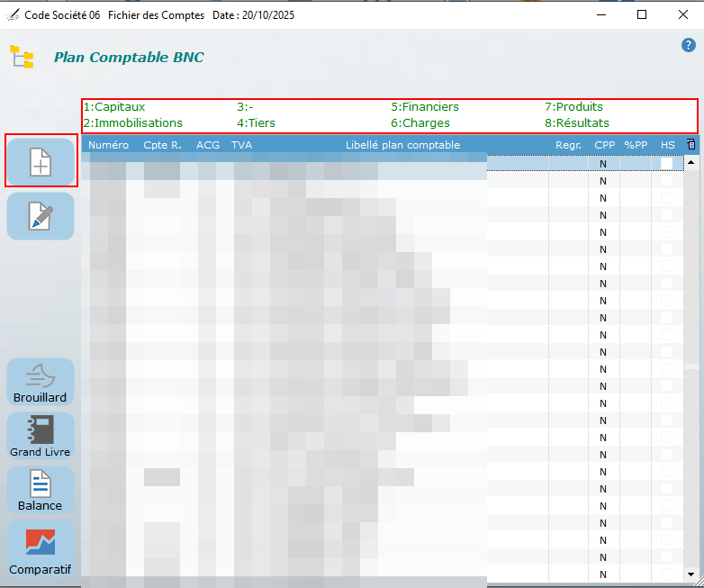This screenshot has width=704, height=588.
Task: Click the Cpte R. column header
Action: [162, 145]
